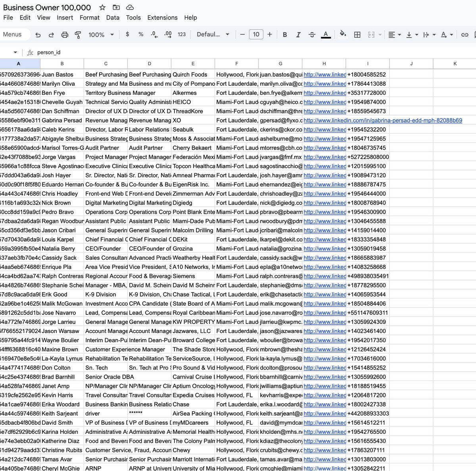This screenshot has width=476, height=471.
Task: Open the fill color picker
Action: click(343, 34)
